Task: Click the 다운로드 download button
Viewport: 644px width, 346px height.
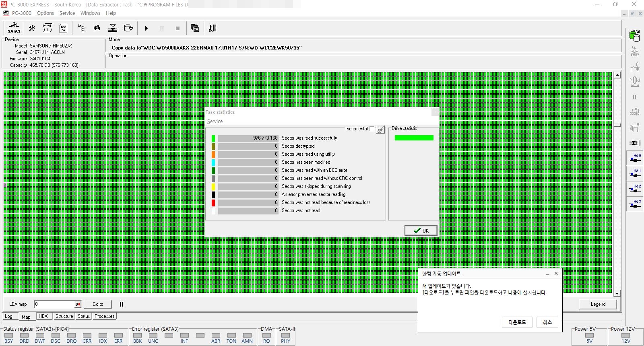Action: (517, 322)
